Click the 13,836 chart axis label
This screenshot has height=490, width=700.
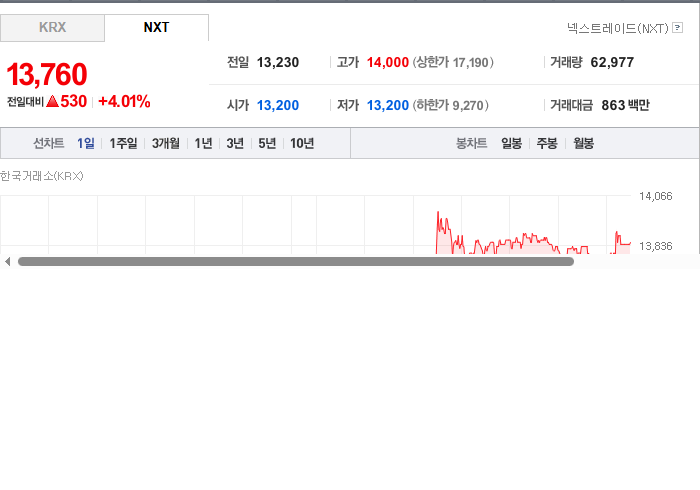pos(655,246)
